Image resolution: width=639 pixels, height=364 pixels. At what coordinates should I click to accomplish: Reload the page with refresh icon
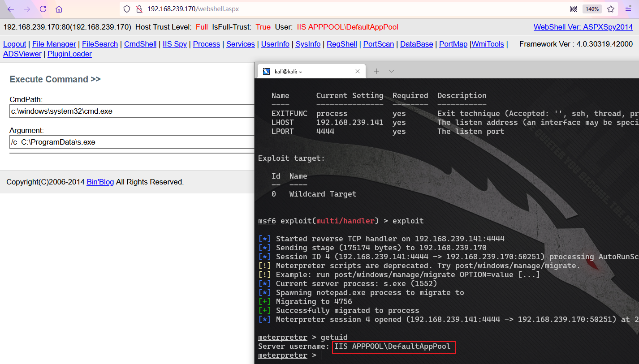pyautogui.click(x=43, y=9)
